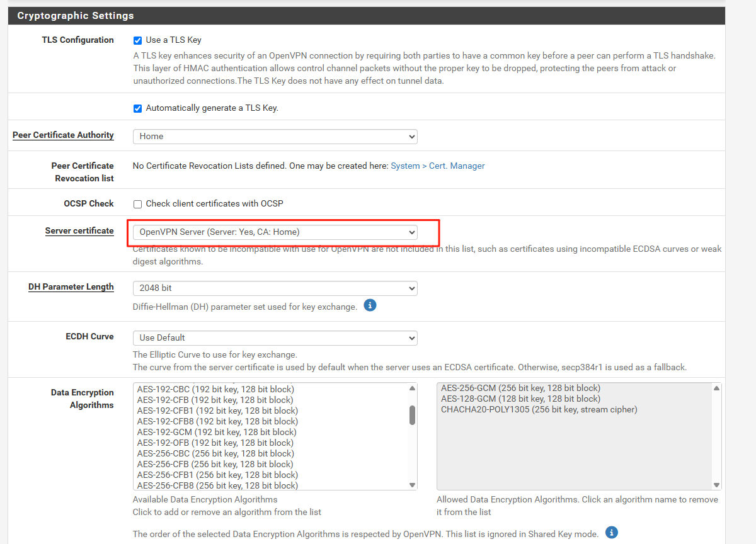Select AES-192-CFB1 algorithm
This screenshot has width=756, height=544.
[x=217, y=411]
